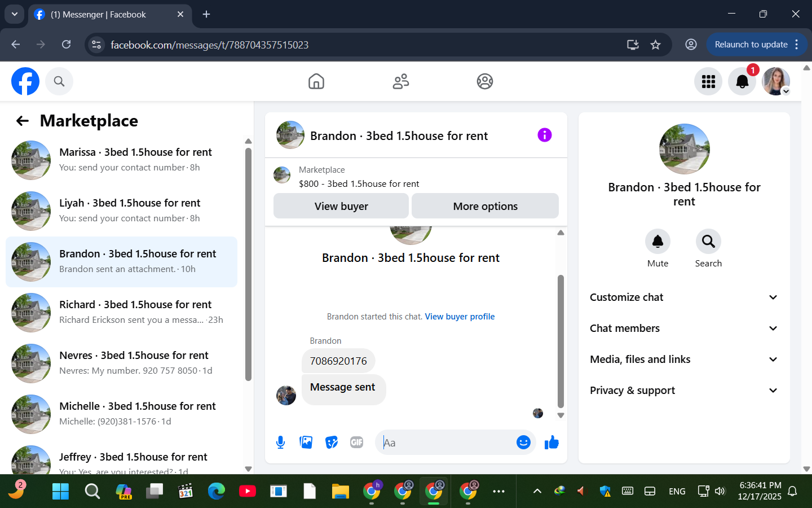Open a new browser tab
Screen dimensions: 812x508
click(206, 14)
